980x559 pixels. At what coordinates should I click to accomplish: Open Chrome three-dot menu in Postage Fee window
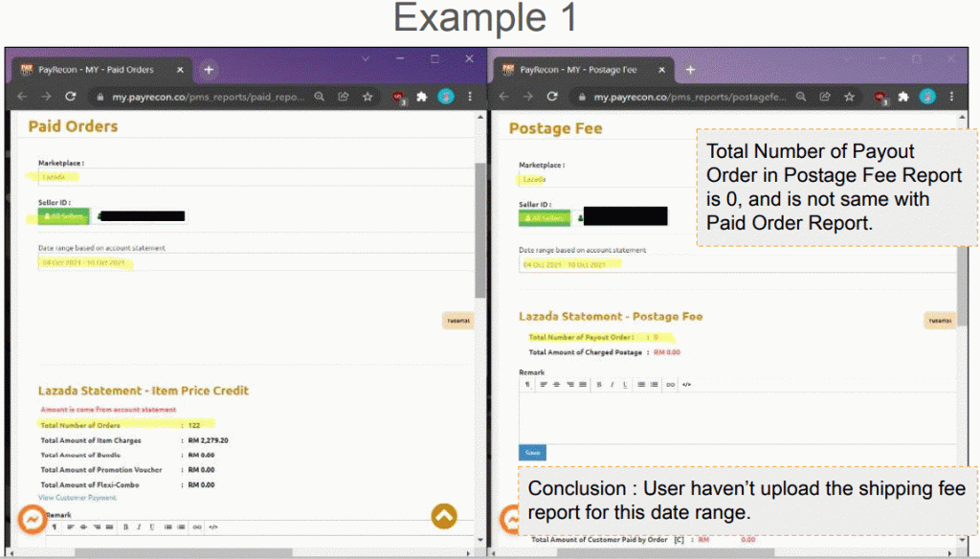pyautogui.click(x=952, y=97)
